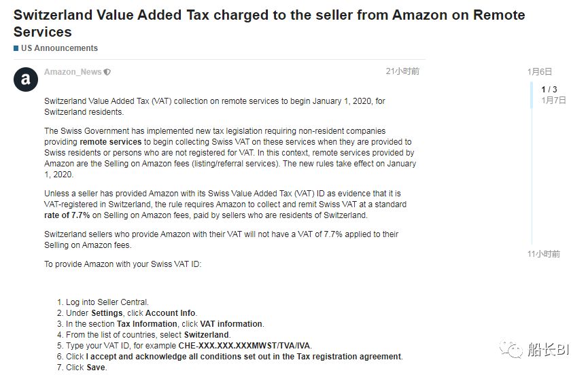The width and height of the screenshot is (588, 375).
Task: Open the US Announcements category link
Action: point(59,48)
